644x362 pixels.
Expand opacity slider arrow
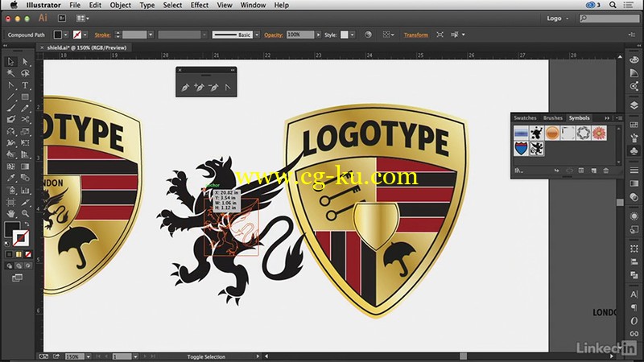[x=318, y=35]
